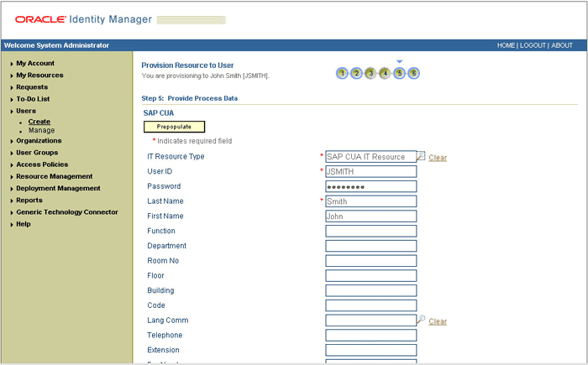Click the Lang Comm input field
The height and width of the screenshot is (365, 588).
tap(371, 320)
